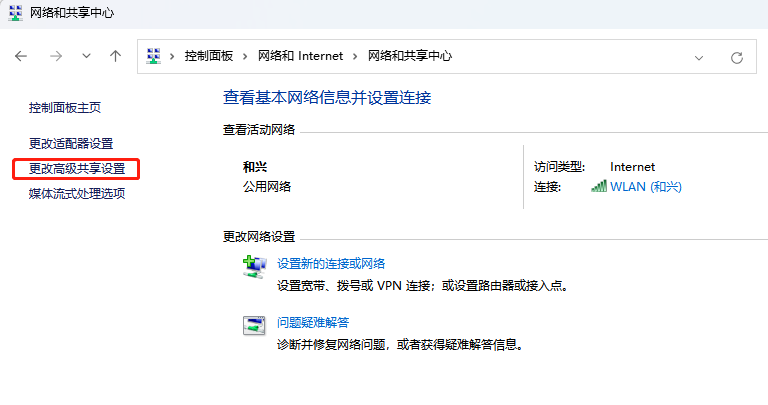Expand the chevron after 控制面板 breadcrumb
The image size is (768, 405).
point(249,57)
